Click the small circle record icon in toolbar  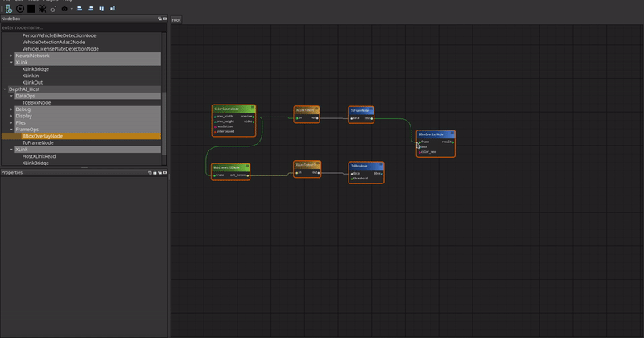point(53,9)
